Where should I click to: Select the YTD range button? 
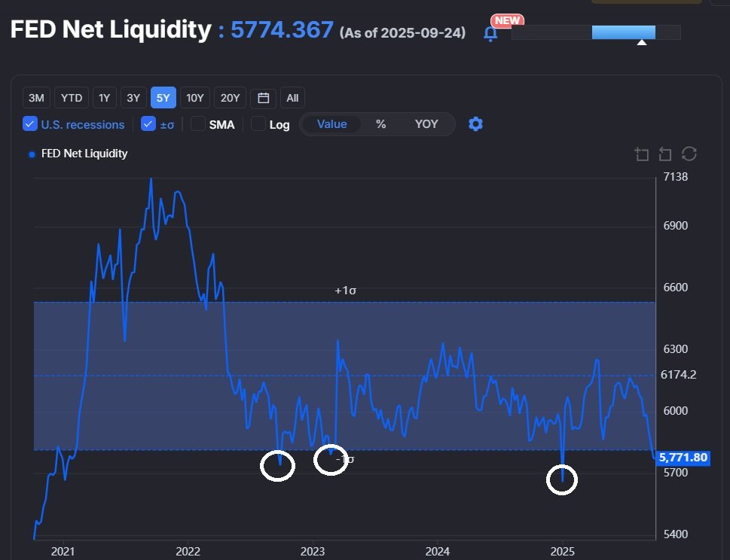pyautogui.click(x=71, y=97)
